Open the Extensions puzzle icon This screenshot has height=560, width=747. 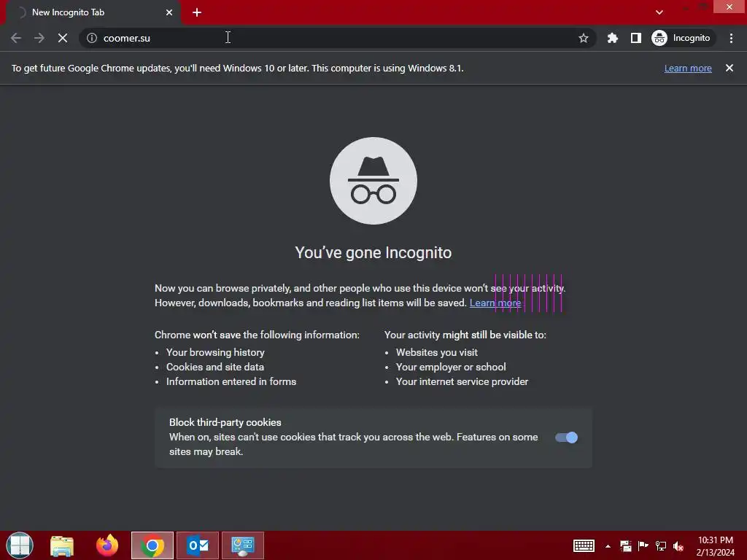[x=613, y=38]
